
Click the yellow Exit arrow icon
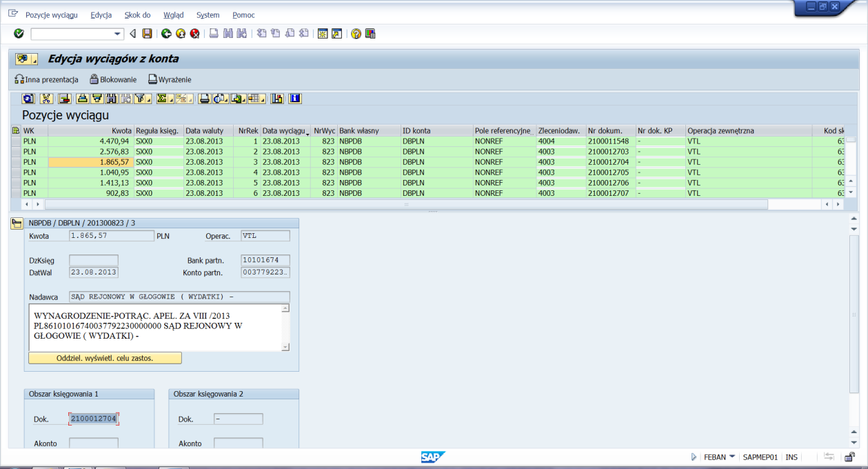(x=181, y=33)
